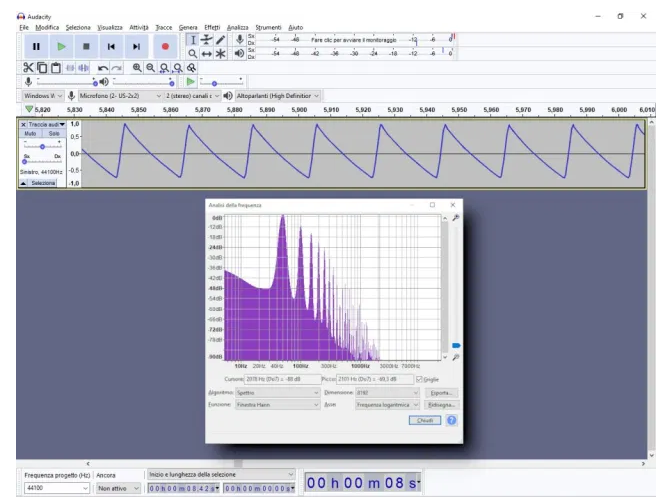
Task: Open the Visualizza menu
Action: point(110,27)
